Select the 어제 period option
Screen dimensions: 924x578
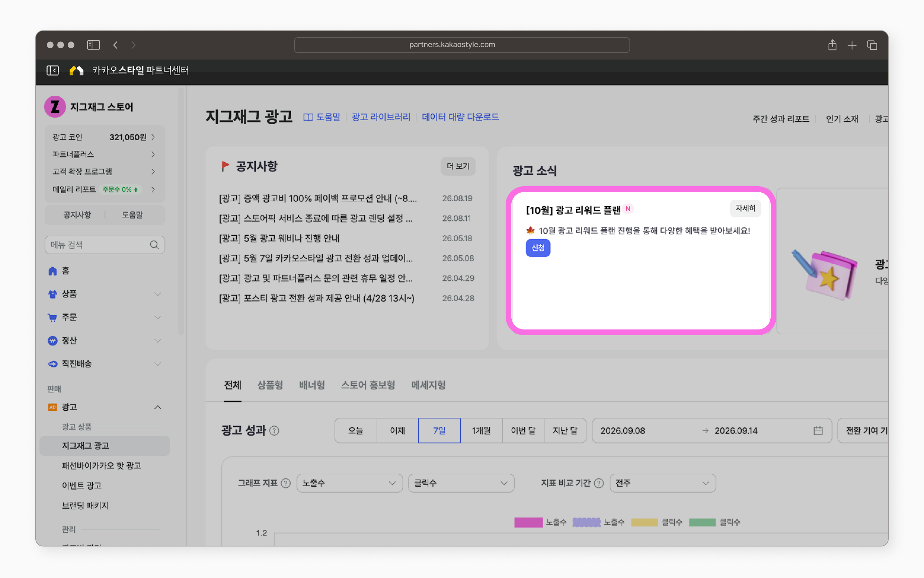(398, 431)
